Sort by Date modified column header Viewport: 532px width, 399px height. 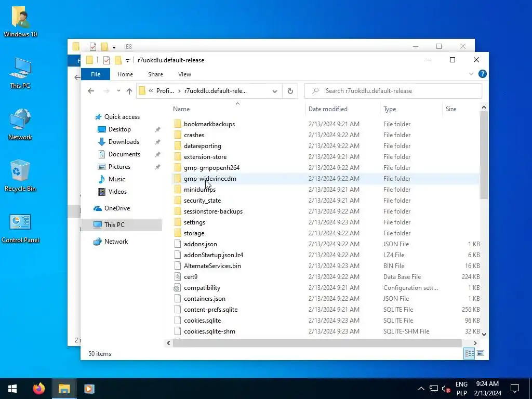click(343, 109)
